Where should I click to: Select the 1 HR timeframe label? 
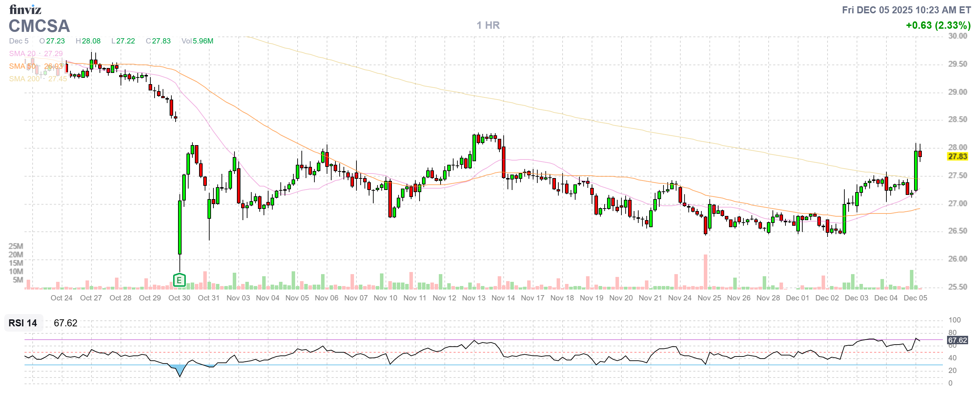point(488,26)
